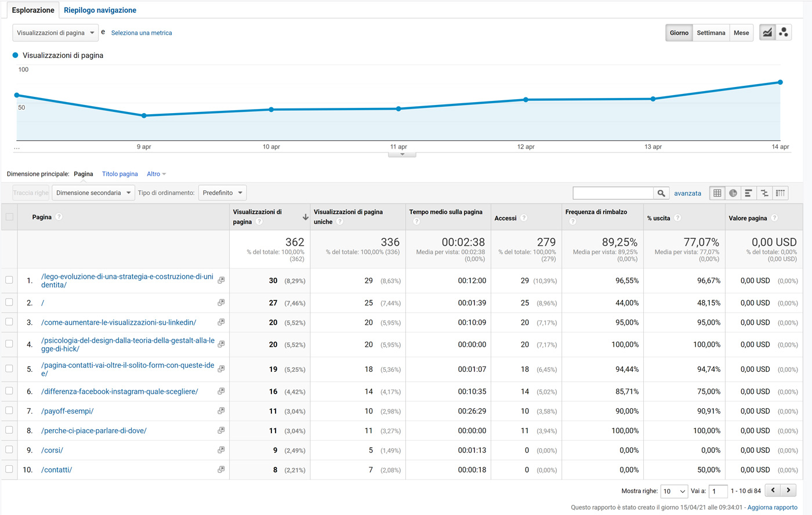Open Mostra righe count dropdown
Image resolution: width=812 pixels, height=515 pixels.
click(674, 491)
